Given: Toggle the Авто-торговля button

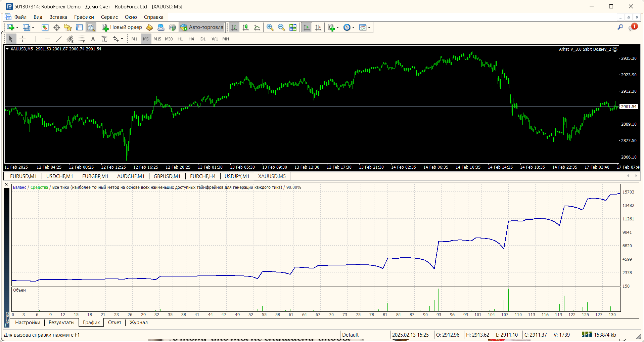Looking at the screenshot, I should (x=202, y=27).
